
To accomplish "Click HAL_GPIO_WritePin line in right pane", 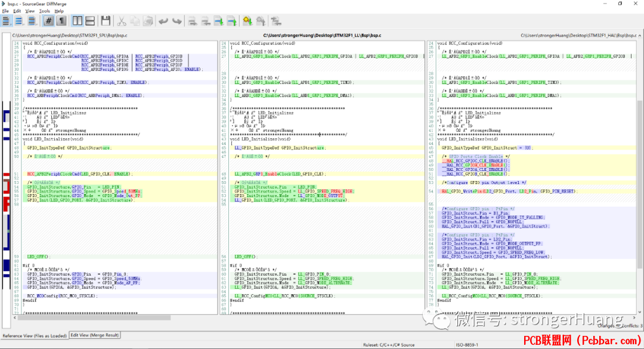I will (509, 191).
